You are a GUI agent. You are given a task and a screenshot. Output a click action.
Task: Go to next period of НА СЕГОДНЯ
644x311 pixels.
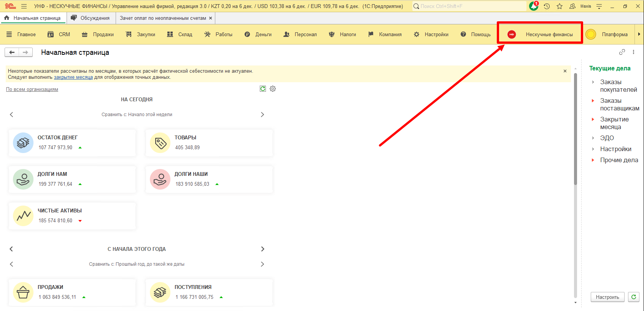(x=262, y=115)
